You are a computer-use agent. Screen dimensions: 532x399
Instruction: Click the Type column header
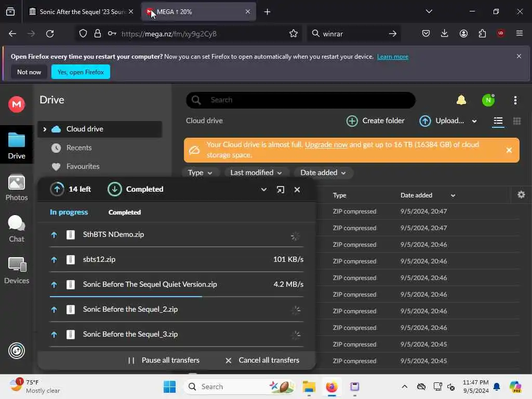click(340, 195)
